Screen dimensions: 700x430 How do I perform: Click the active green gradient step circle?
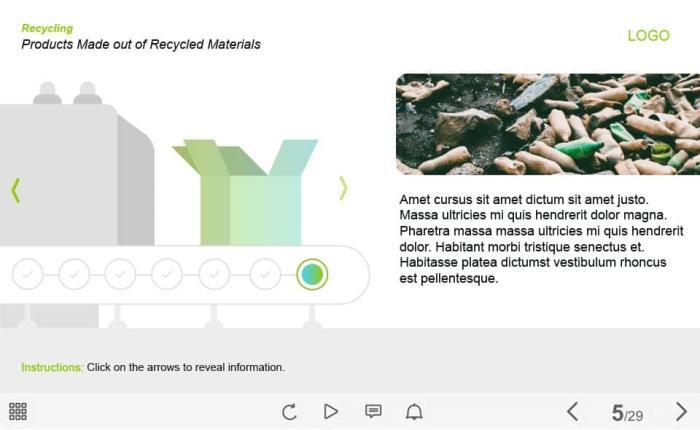(x=312, y=274)
